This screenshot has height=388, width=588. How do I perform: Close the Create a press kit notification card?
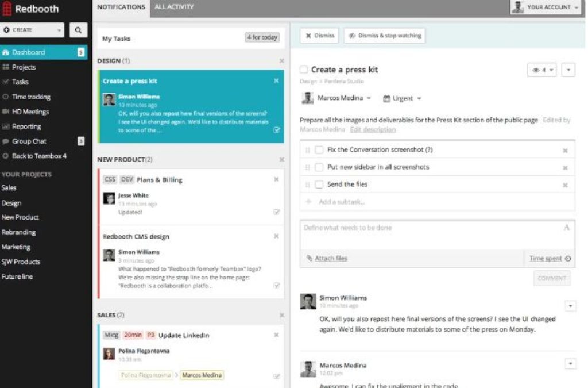pyautogui.click(x=276, y=80)
